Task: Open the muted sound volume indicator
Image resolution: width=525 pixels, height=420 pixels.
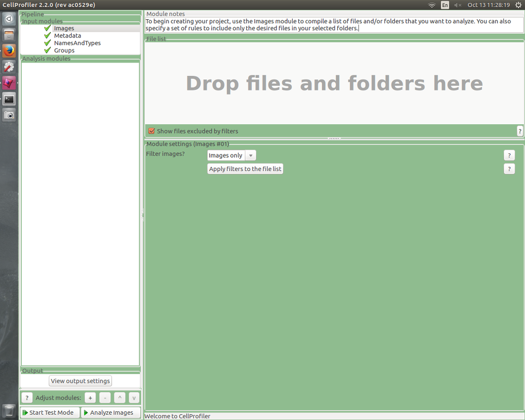Action: click(458, 5)
